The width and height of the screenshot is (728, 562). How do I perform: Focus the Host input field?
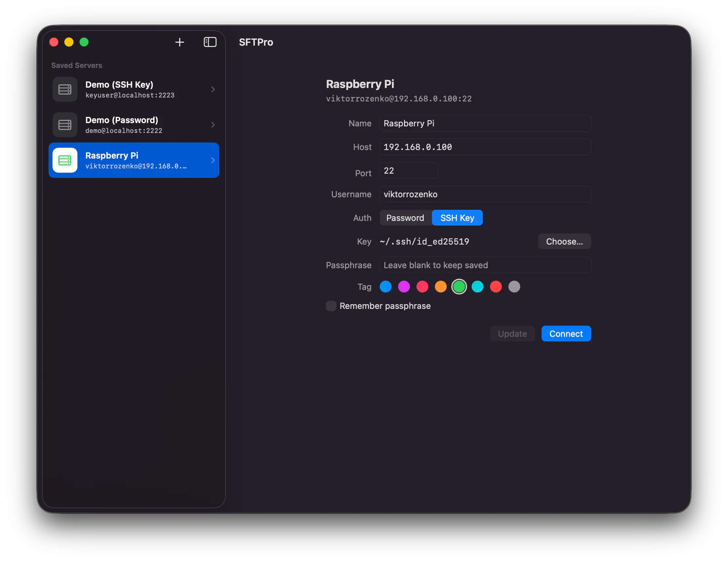coord(485,147)
